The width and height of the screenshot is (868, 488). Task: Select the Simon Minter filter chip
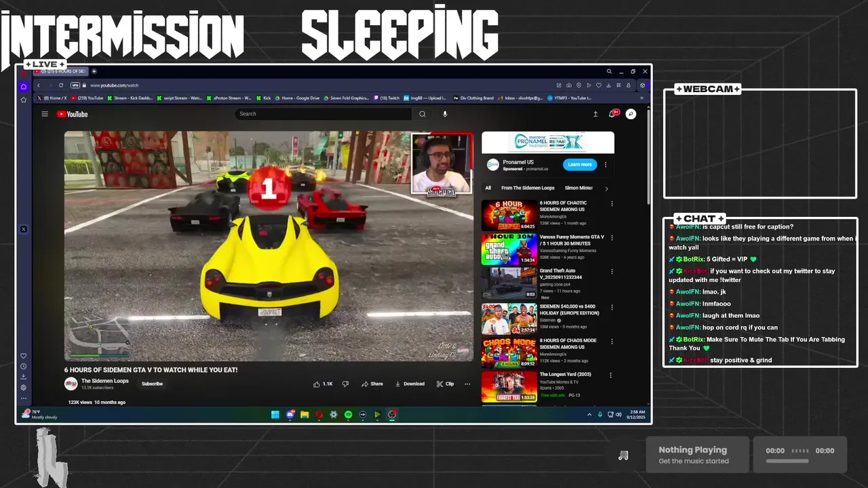point(578,188)
